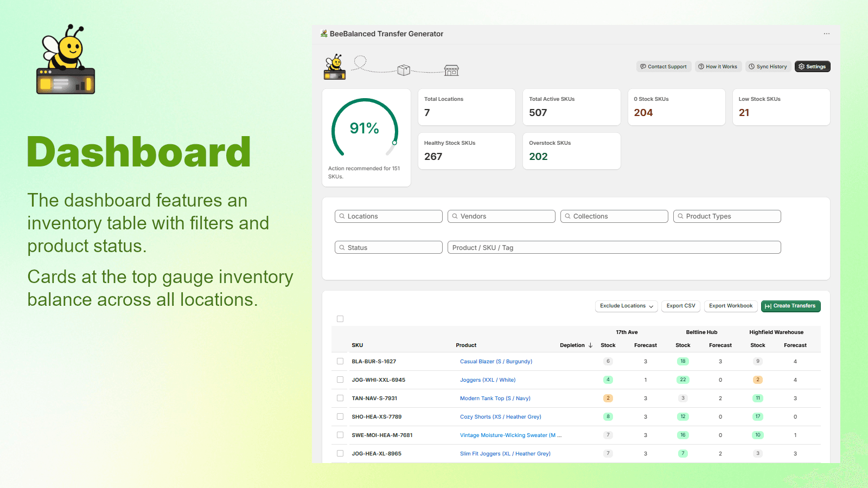Click the Total Active SKUs card

pos(571,107)
